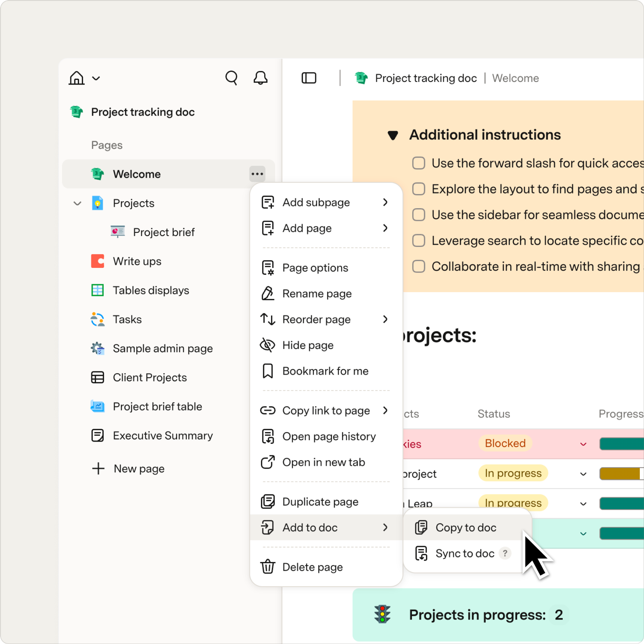Check the 'Use the forward slash' checkbox
Image resolution: width=644 pixels, height=644 pixels.
click(419, 163)
